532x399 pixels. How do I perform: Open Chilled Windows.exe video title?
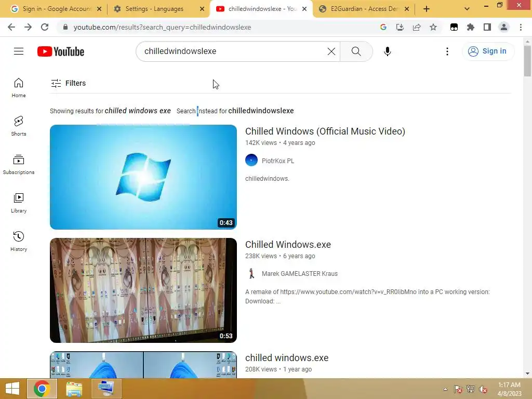[x=288, y=245]
